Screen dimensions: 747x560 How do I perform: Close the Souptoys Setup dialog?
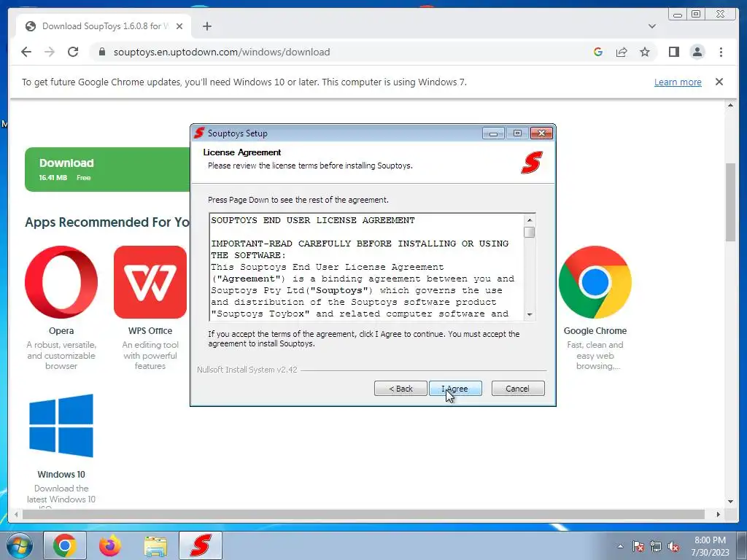[541, 133]
